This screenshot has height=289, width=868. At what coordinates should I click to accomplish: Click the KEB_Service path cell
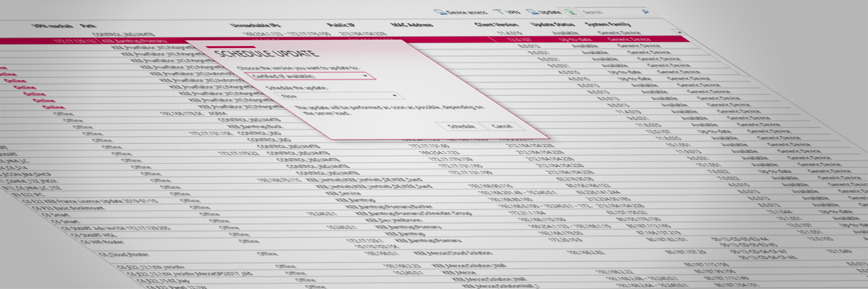pos(344,193)
